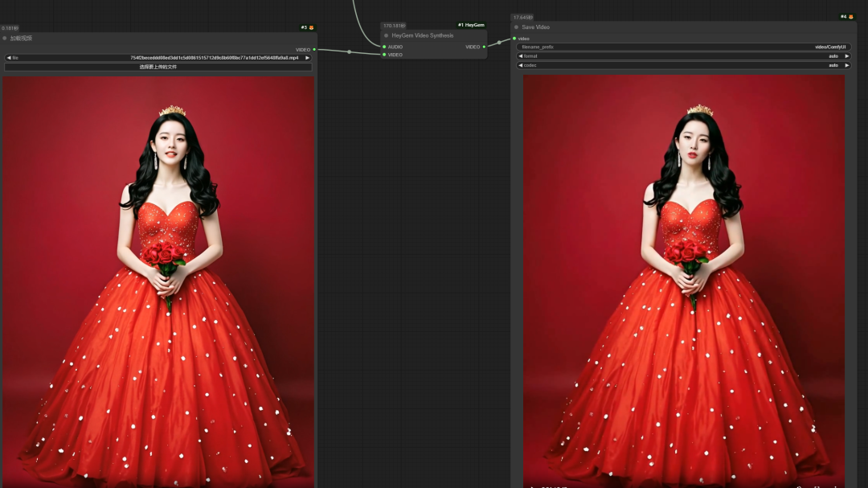Click the filename_prefix field in Save Video
The width and height of the screenshot is (868, 488).
(x=683, y=47)
